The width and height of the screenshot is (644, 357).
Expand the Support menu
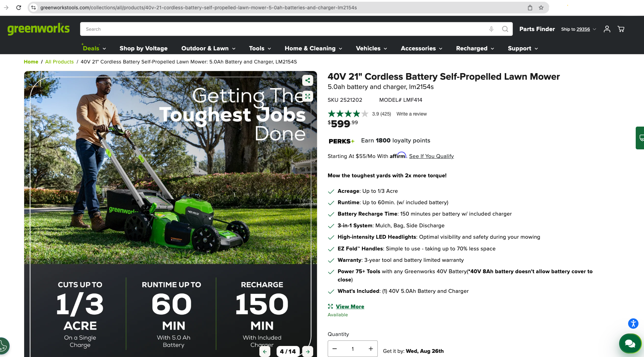(x=523, y=48)
